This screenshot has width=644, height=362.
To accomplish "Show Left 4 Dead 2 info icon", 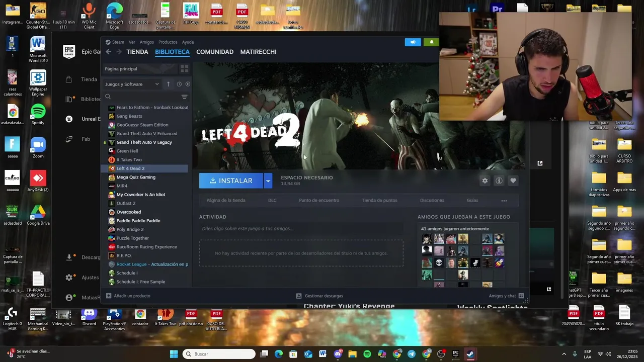I will click(x=499, y=180).
